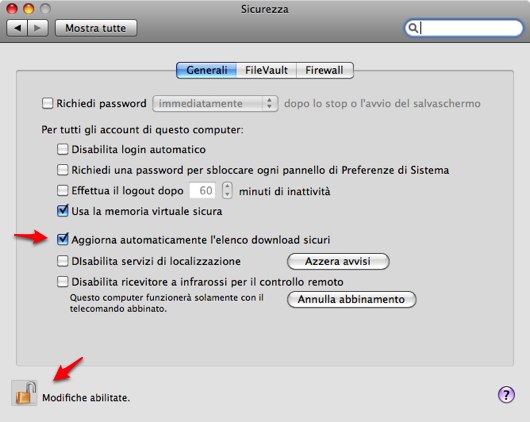Viewport: 530px width, 422px height.
Task: Click the Azzera avvisi button
Action: pos(338,261)
